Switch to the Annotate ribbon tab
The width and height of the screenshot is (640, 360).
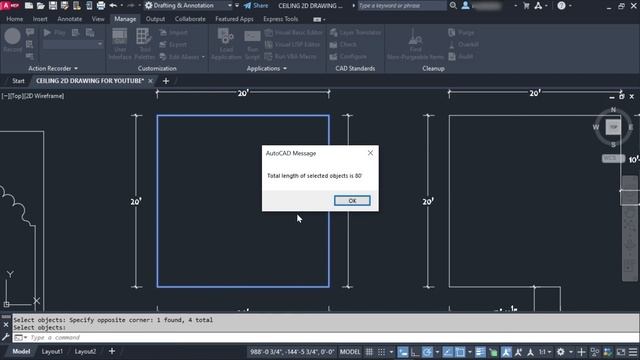[69, 19]
